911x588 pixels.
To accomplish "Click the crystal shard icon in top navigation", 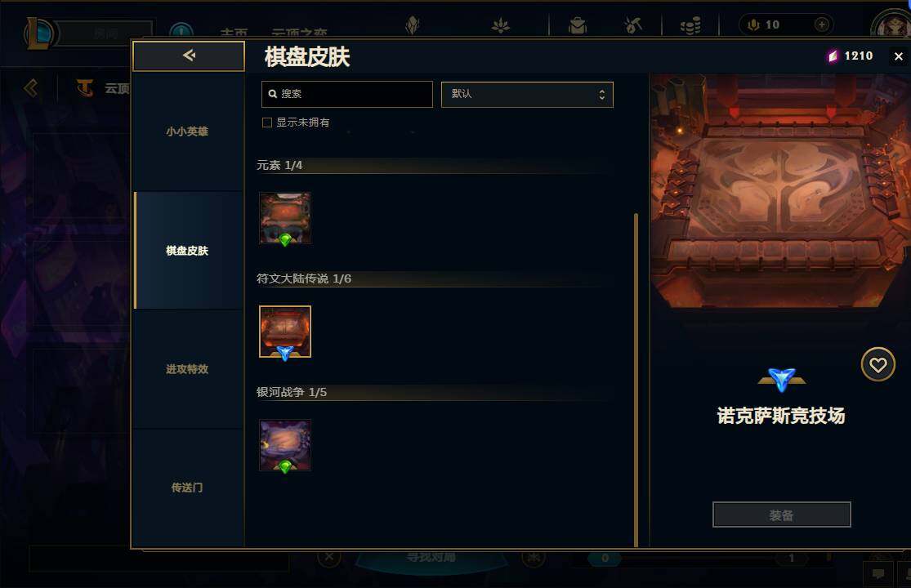I will (413, 25).
